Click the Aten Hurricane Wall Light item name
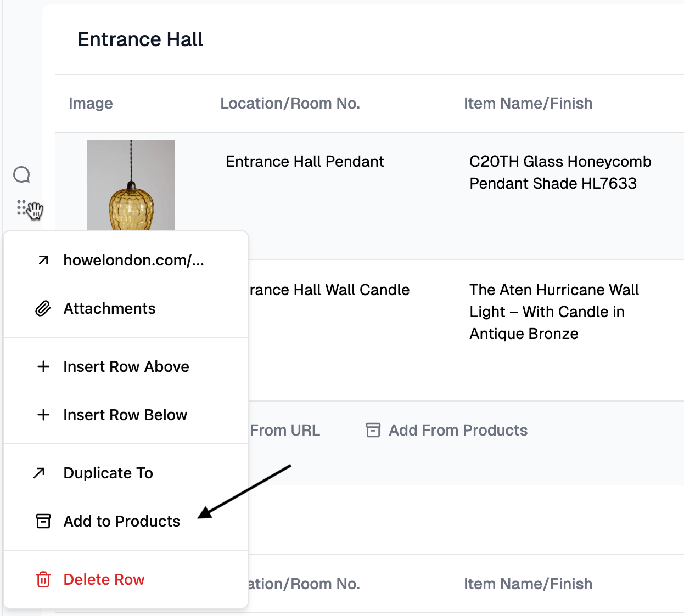This screenshot has height=616, width=684. [x=553, y=312]
